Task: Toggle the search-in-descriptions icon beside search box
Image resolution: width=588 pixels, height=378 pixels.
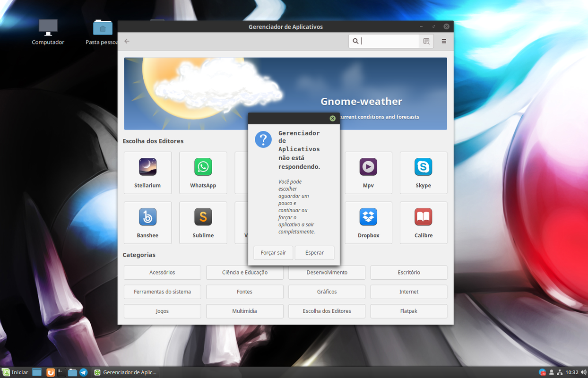Action: [426, 41]
